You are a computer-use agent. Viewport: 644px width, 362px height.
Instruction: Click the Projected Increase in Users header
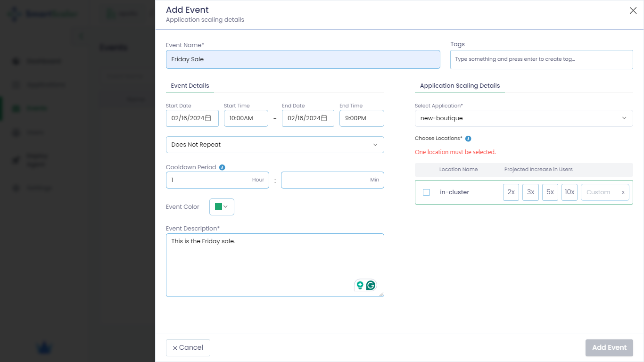pos(538,169)
